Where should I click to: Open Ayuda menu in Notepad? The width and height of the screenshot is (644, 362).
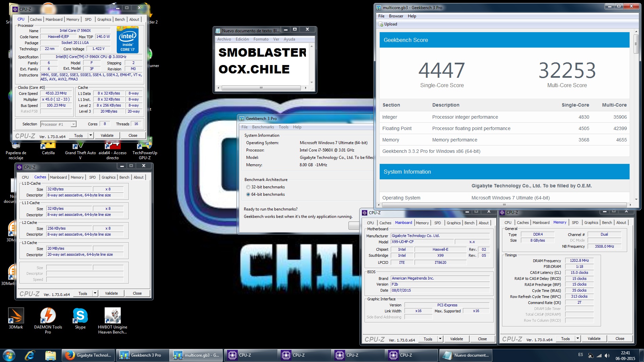289,39
